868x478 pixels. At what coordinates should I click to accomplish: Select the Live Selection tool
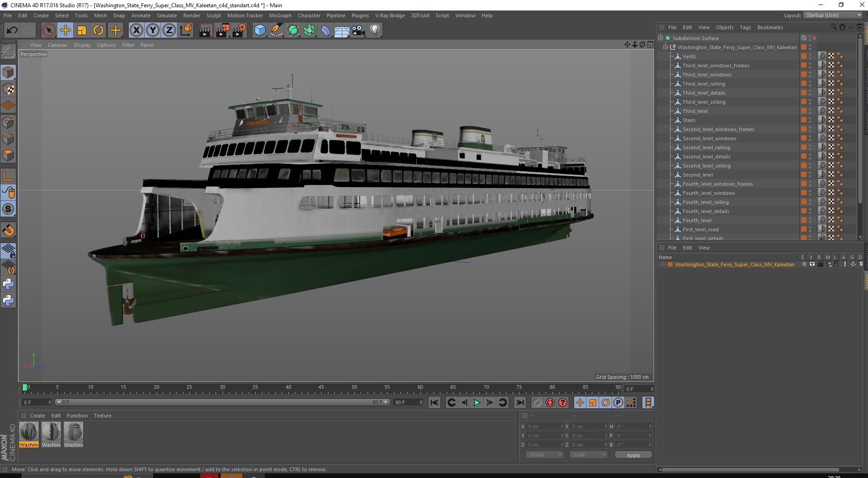(49, 31)
